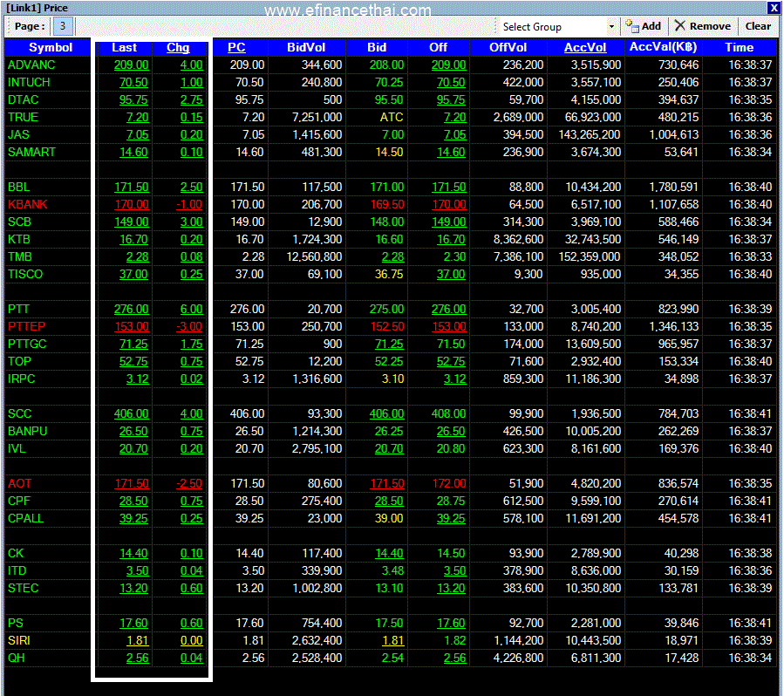
Task: Select the CK symbol
Action: pyautogui.click(x=16, y=554)
